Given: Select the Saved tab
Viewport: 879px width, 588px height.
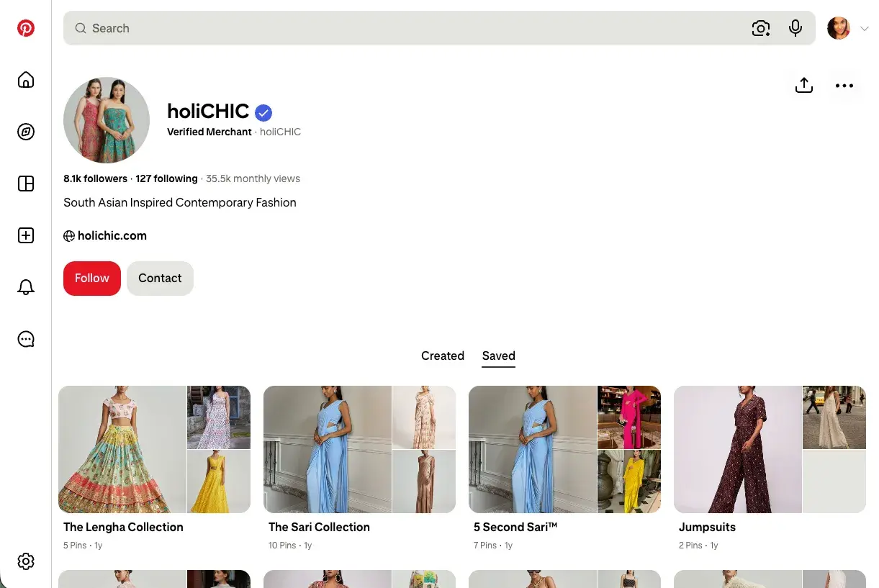Looking at the screenshot, I should tap(499, 356).
